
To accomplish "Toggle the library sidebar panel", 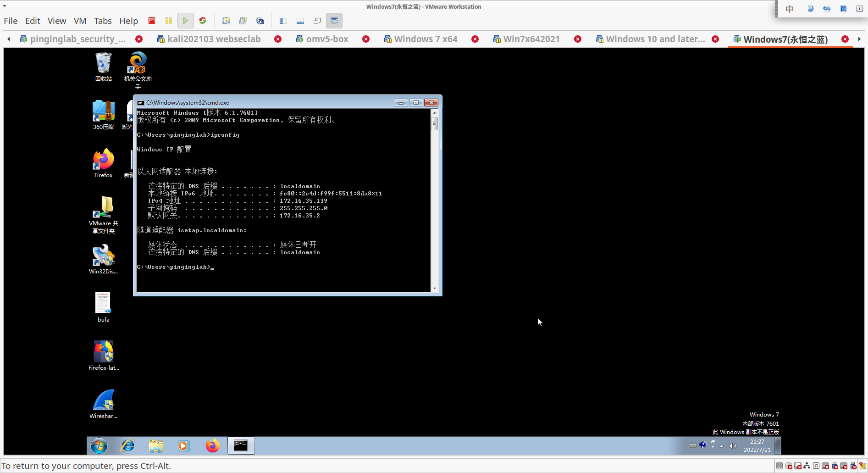I will tap(283, 21).
